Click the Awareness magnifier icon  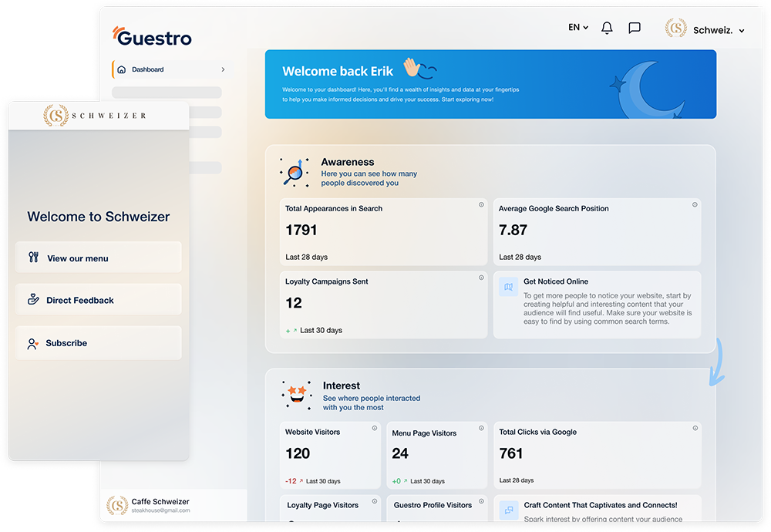294,173
